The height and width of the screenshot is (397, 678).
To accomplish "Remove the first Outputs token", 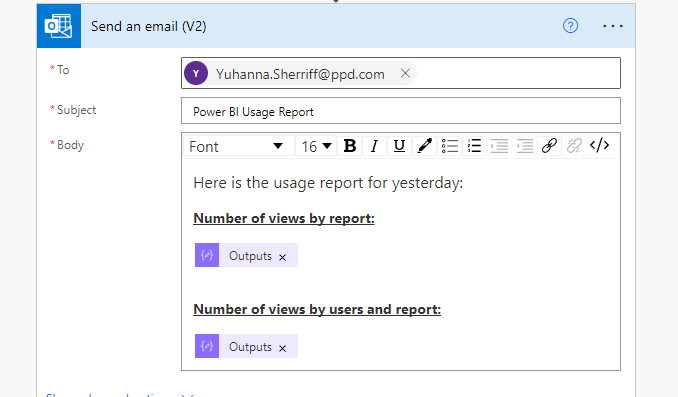I will click(x=282, y=257).
